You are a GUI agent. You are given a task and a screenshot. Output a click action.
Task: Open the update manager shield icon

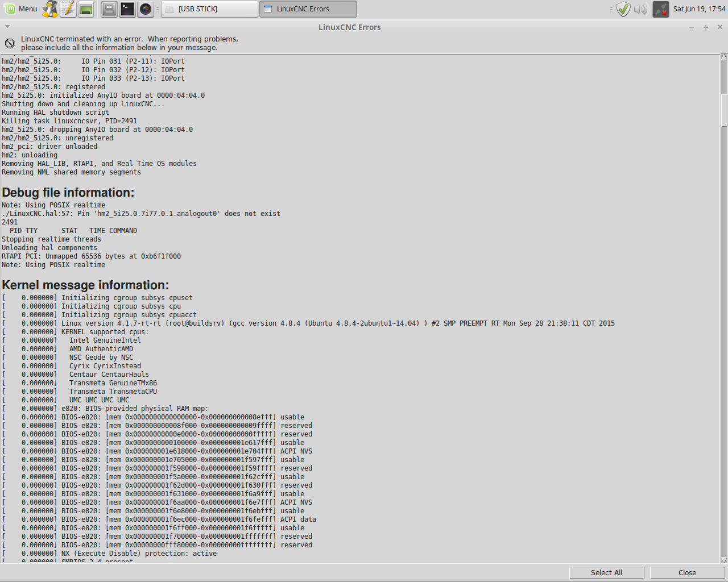click(x=623, y=9)
